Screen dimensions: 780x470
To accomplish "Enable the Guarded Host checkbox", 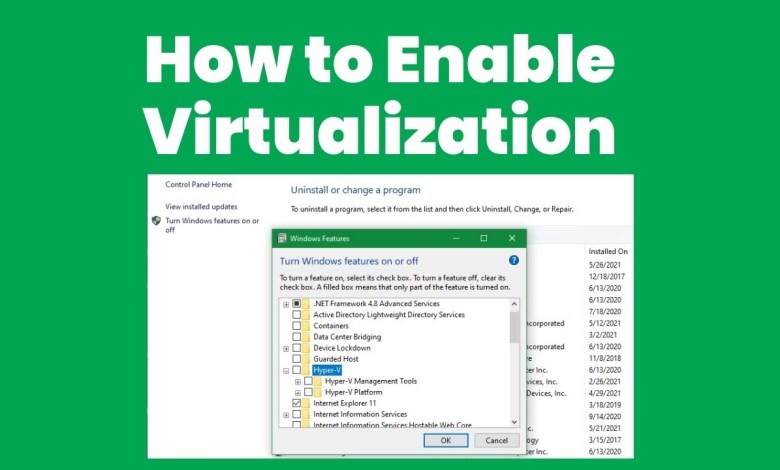I will 296,359.
